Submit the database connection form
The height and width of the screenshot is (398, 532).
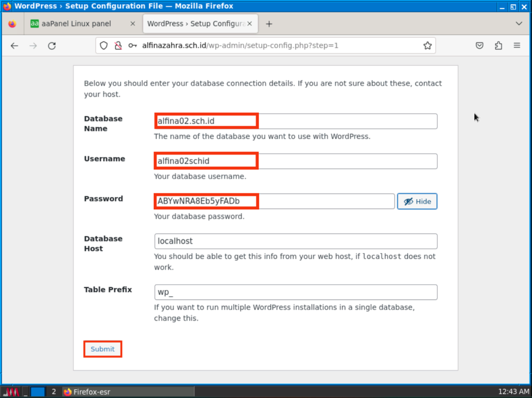(102, 349)
